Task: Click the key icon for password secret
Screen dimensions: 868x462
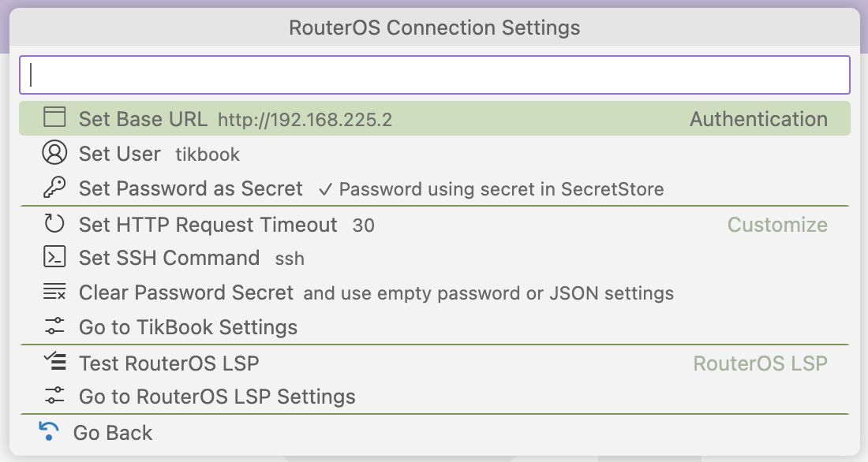Action: (54, 188)
